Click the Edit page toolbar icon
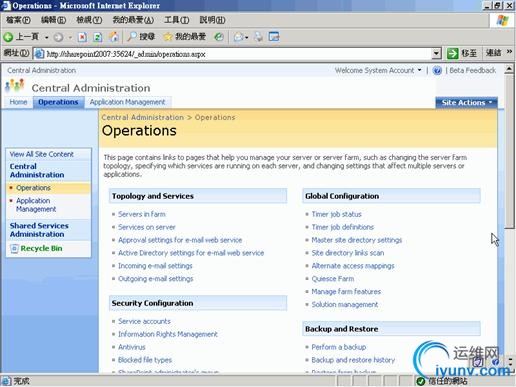Viewport: 516px width, 387px height. 274,37
